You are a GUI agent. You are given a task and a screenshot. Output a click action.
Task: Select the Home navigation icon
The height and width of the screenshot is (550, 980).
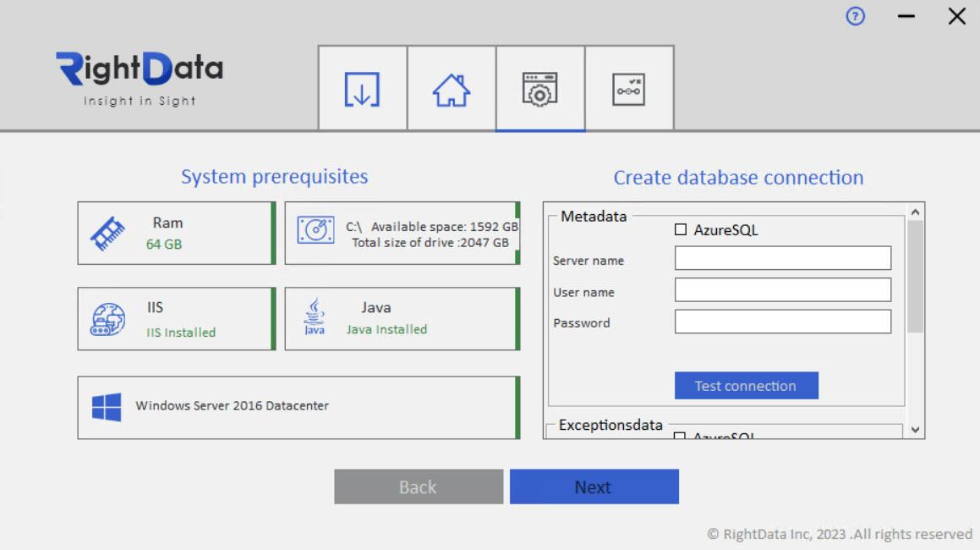451,87
